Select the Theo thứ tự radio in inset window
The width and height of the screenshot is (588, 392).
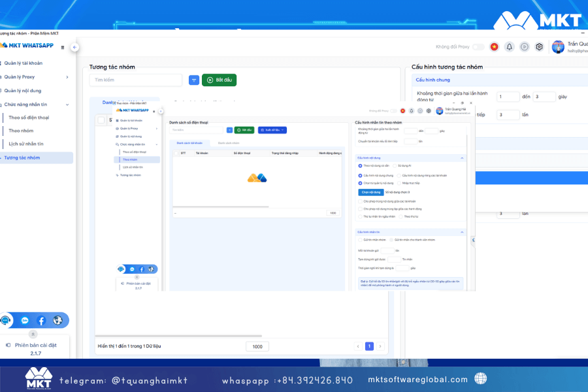(x=400, y=217)
